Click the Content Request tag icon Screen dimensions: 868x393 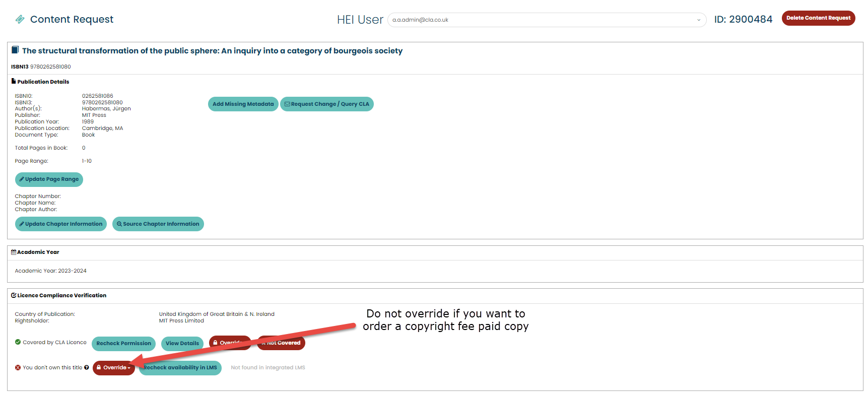(x=20, y=19)
